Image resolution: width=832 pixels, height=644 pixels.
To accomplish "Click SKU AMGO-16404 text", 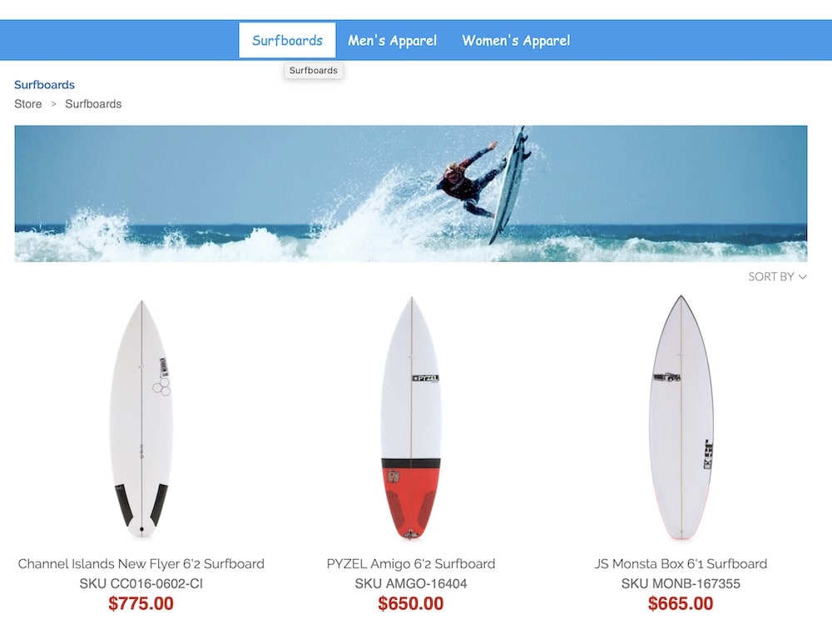I will [x=411, y=583].
